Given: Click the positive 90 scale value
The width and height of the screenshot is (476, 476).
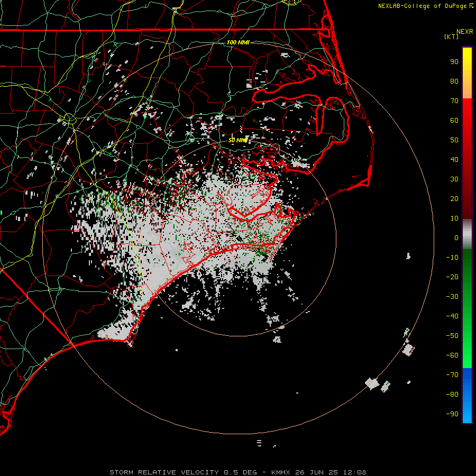Looking at the screenshot, I should (454, 62).
